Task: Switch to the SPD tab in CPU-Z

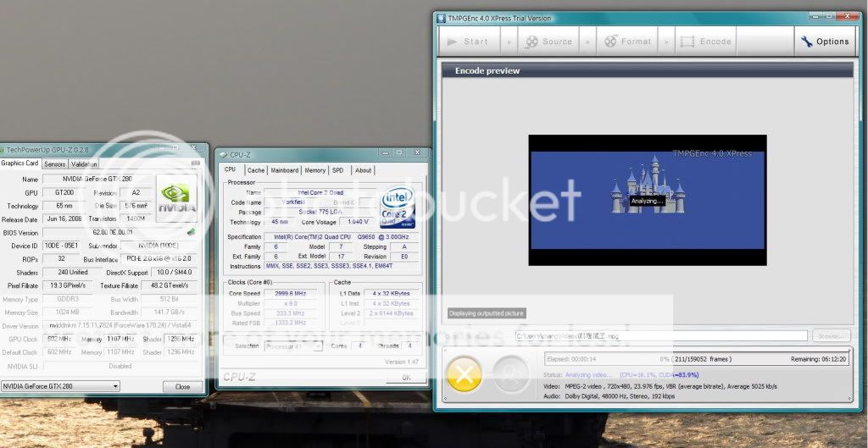Action: [x=337, y=170]
